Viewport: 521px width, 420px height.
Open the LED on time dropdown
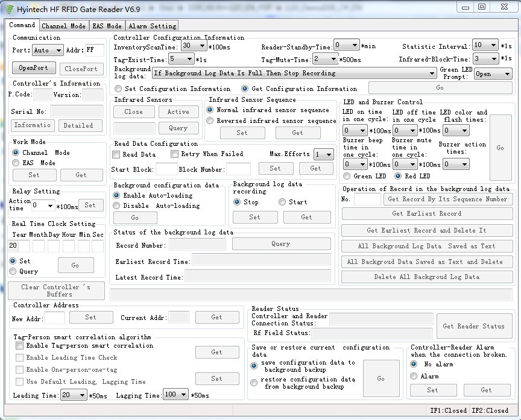tap(355, 131)
